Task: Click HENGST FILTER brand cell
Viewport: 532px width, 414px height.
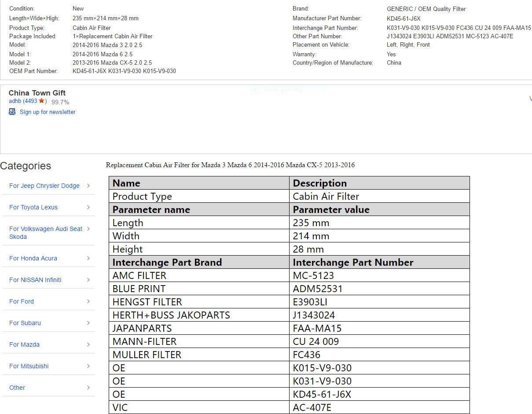Action: coord(199,302)
